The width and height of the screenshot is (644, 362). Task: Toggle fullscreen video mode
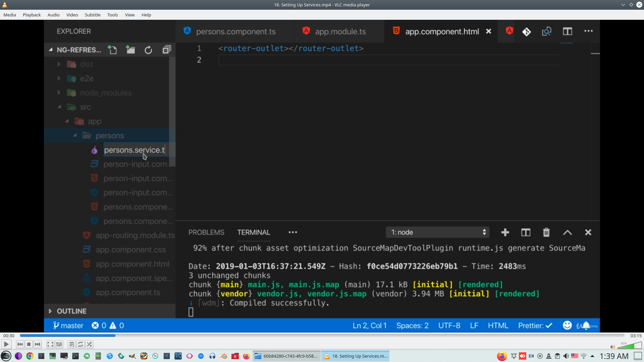tap(50, 344)
